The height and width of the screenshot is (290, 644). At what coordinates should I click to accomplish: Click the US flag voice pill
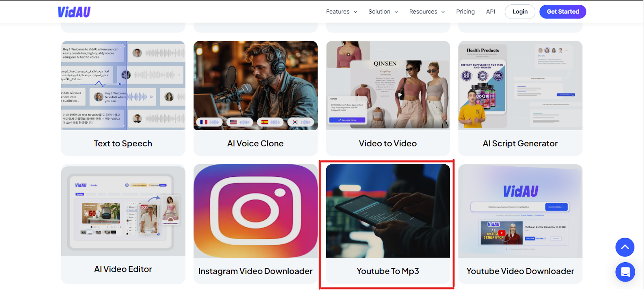tap(240, 122)
